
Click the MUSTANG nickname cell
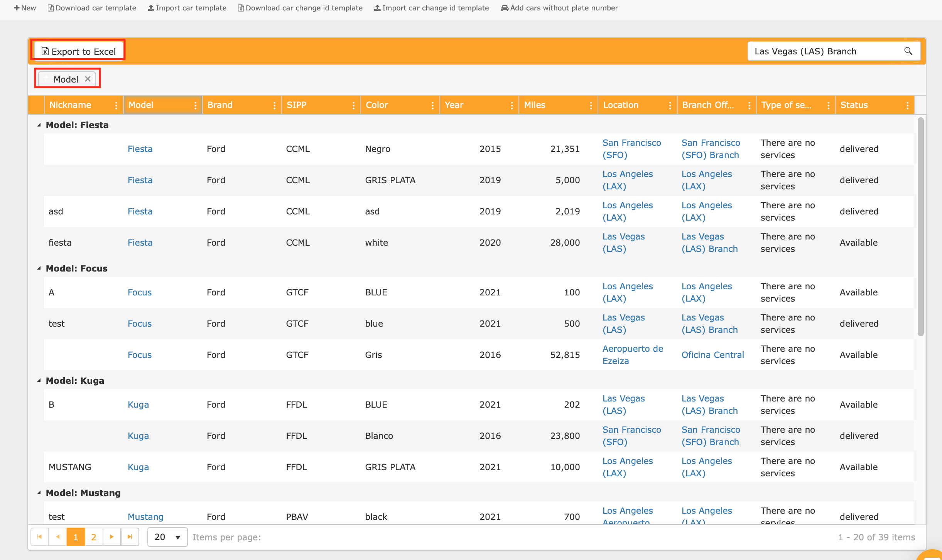pyautogui.click(x=70, y=467)
